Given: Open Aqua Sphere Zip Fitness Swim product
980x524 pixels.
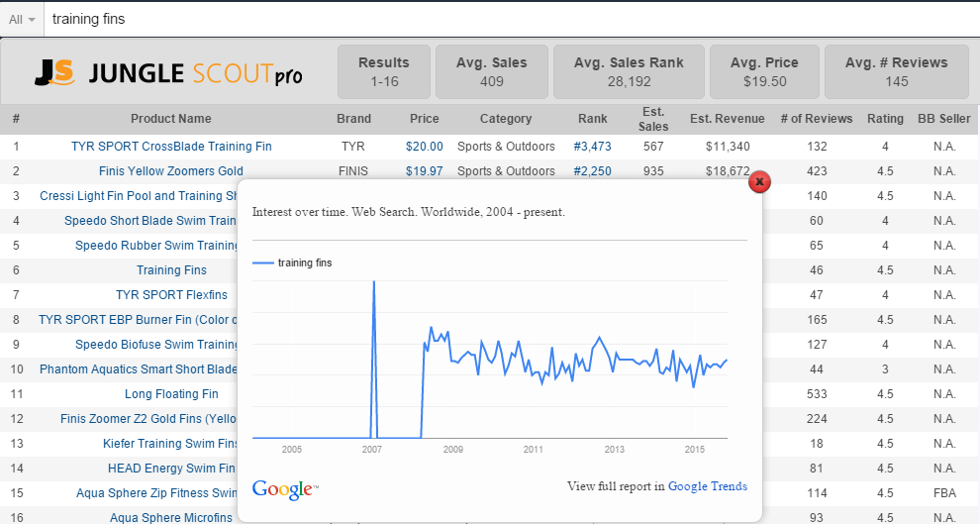Looking at the screenshot, I should (x=156, y=492).
